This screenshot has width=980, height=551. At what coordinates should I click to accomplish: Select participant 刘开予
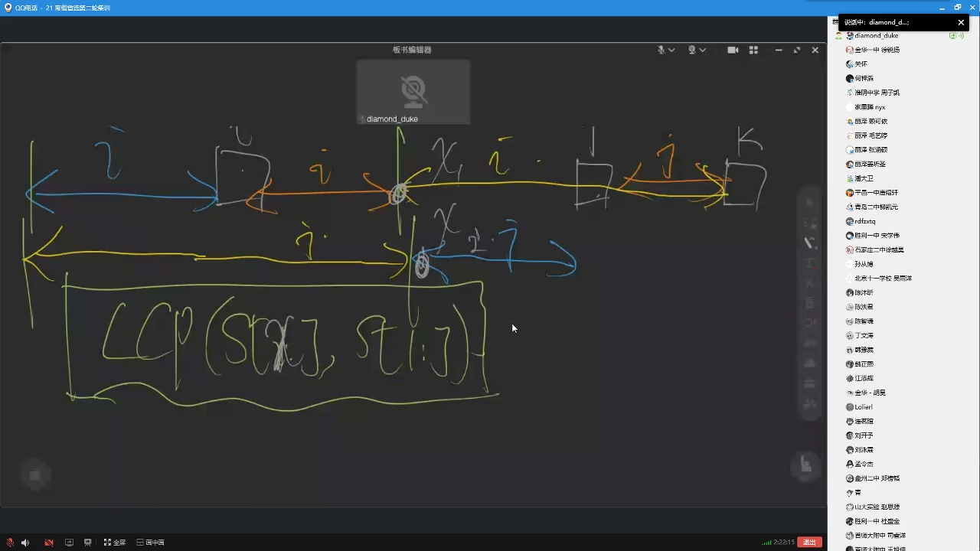tap(864, 435)
